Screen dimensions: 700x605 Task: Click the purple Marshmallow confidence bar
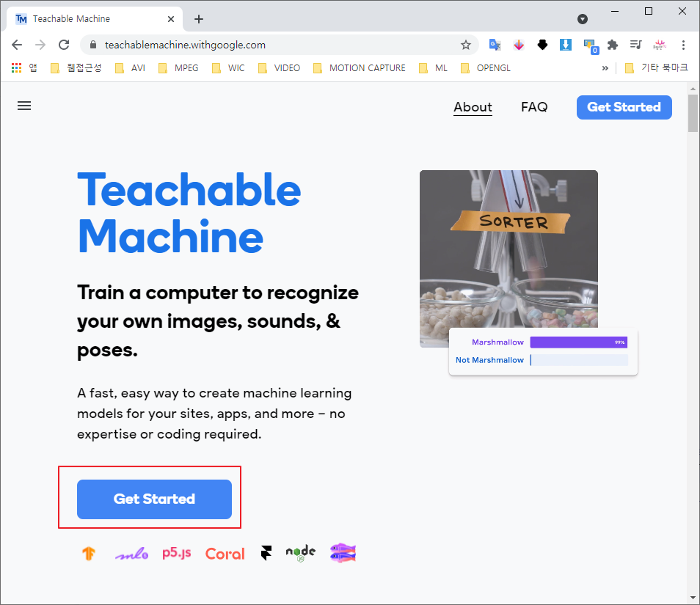pos(579,342)
